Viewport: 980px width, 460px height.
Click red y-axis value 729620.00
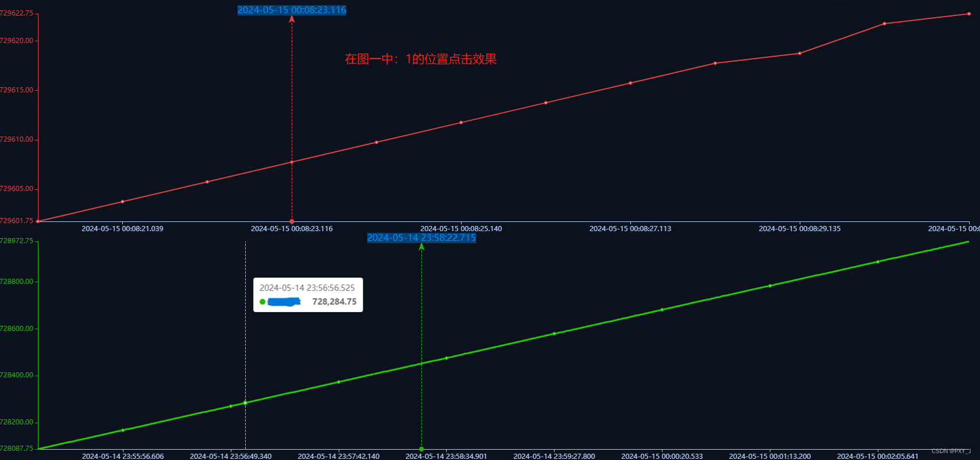[x=17, y=41]
